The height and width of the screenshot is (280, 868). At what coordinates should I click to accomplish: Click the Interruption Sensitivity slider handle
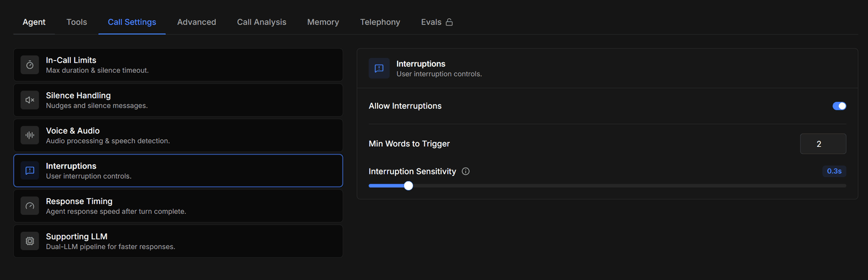pyautogui.click(x=409, y=186)
